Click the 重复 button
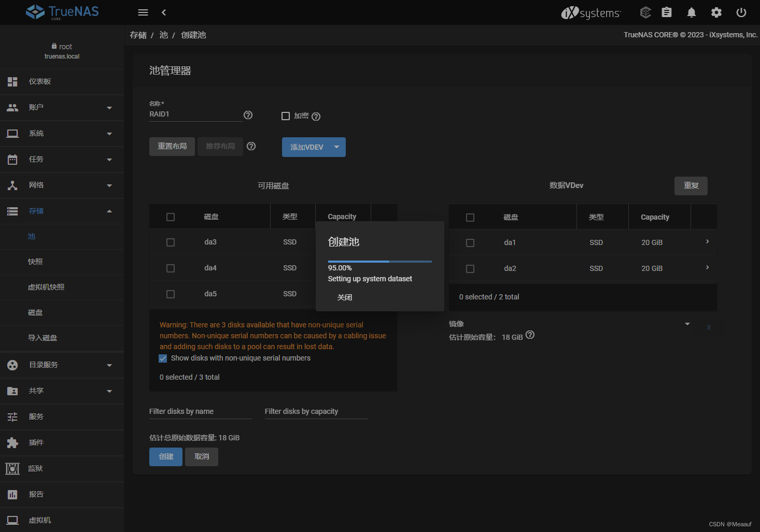 (x=691, y=186)
